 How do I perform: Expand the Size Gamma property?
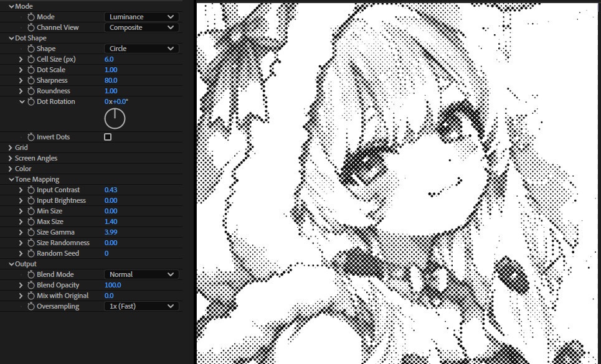coord(21,232)
